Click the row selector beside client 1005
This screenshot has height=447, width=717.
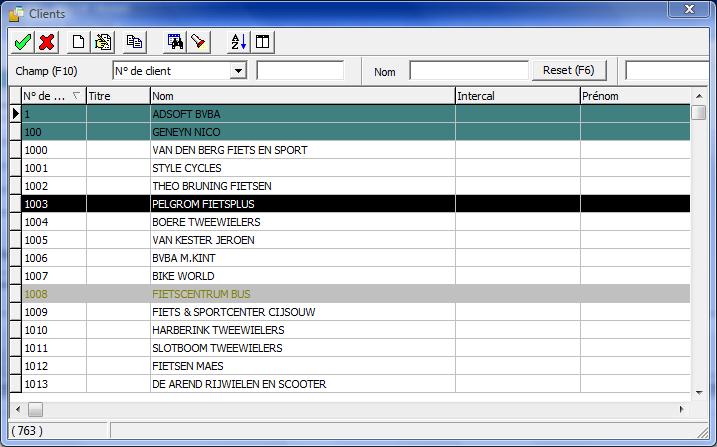click(x=16, y=240)
